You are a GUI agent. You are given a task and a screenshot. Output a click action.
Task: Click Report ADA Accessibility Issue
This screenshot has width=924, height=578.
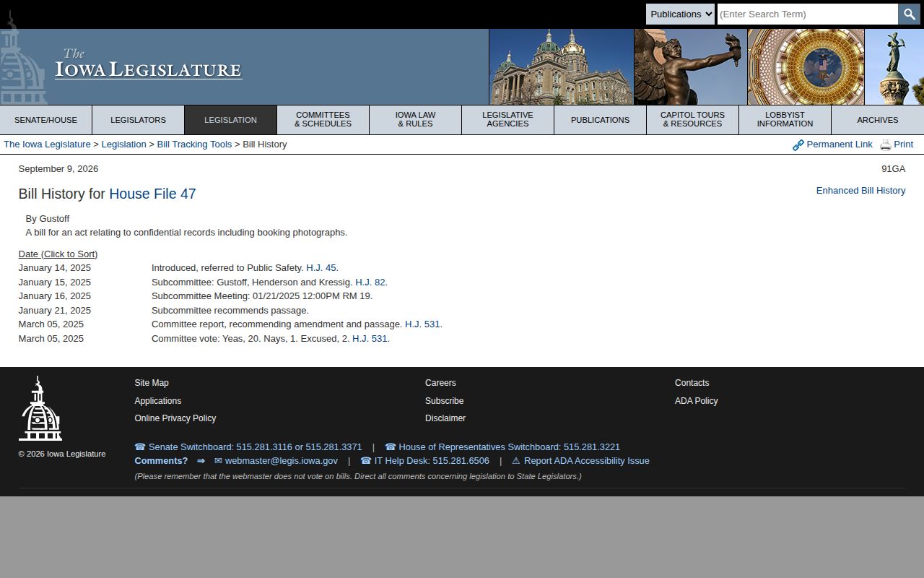(580, 461)
